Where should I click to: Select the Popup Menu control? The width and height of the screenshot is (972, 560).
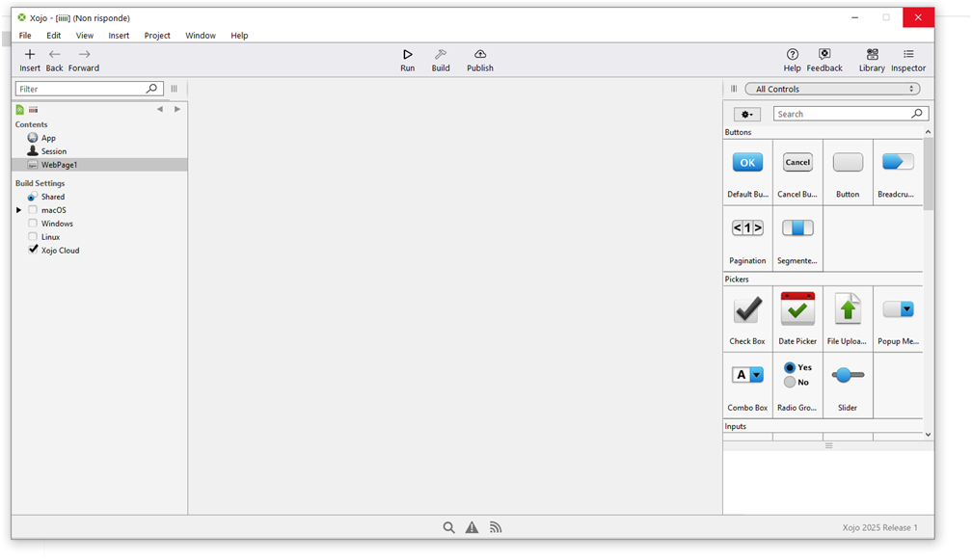(x=898, y=318)
